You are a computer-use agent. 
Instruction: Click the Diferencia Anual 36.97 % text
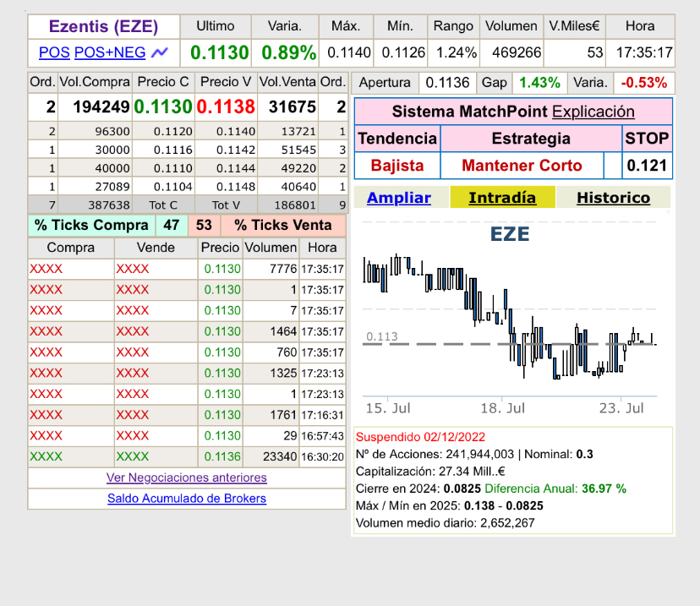pos(555,489)
